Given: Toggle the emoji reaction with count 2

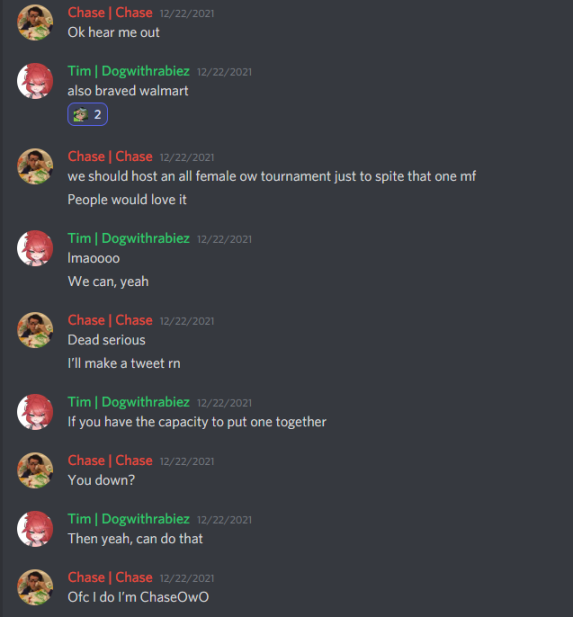Looking at the screenshot, I should tap(87, 115).
